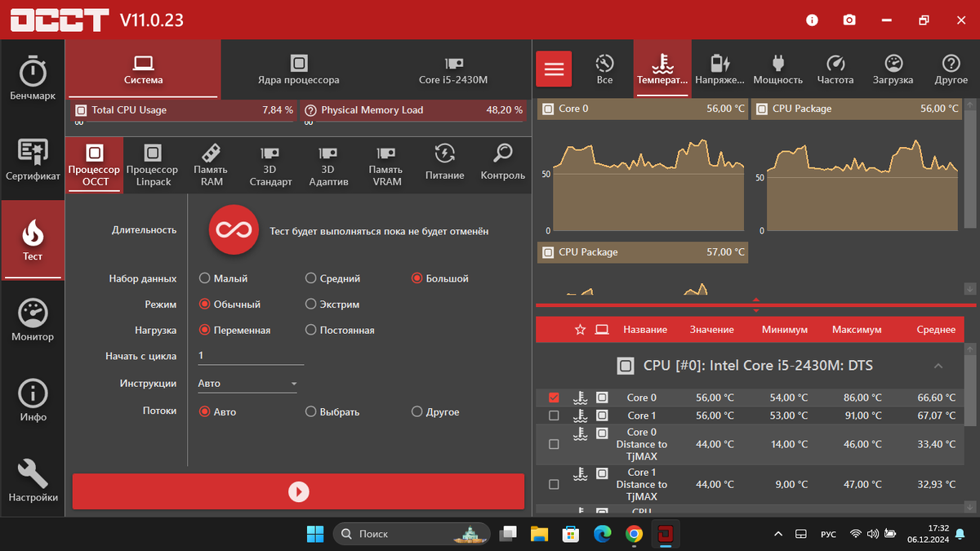Open Настройки wrench settings
980x551 pixels.
click(33, 480)
